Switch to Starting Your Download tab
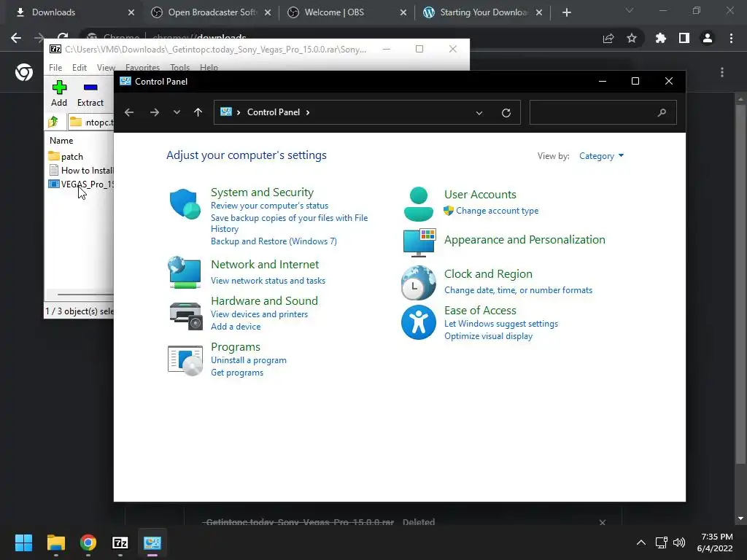Image resolution: width=747 pixels, height=560 pixels. [x=484, y=12]
